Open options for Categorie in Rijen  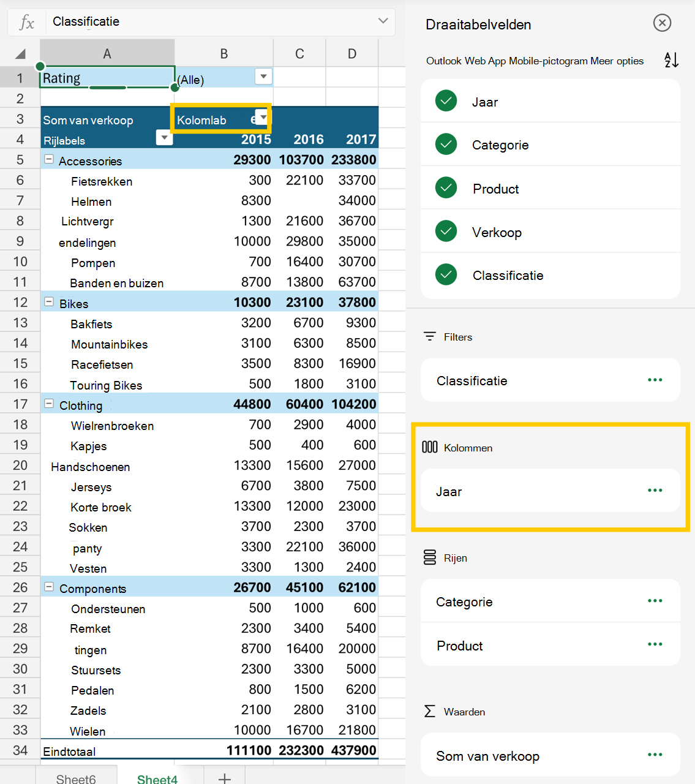[655, 601]
